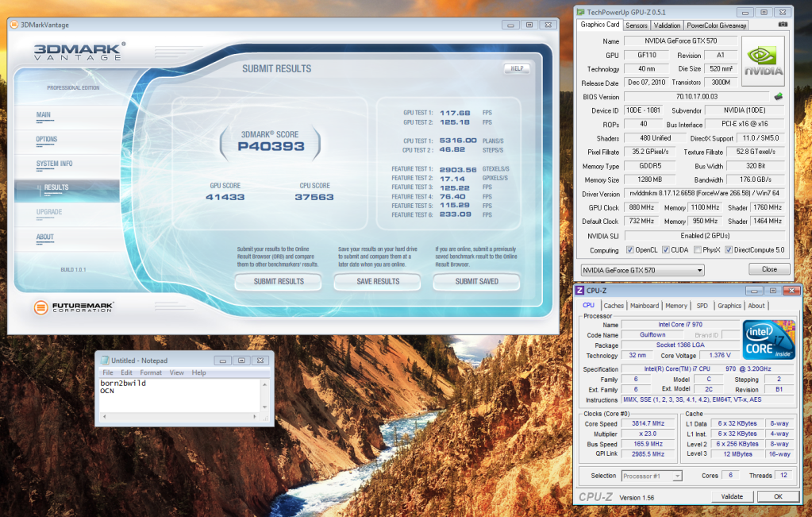The image size is (812, 517).
Task: Select the CPU tab in CPU-Z
Action: [589, 305]
